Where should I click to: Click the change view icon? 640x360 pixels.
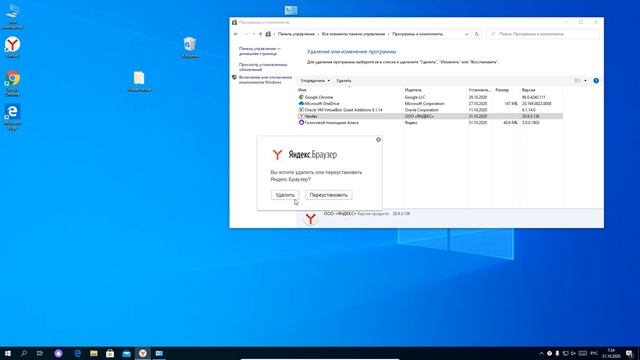click(x=577, y=81)
